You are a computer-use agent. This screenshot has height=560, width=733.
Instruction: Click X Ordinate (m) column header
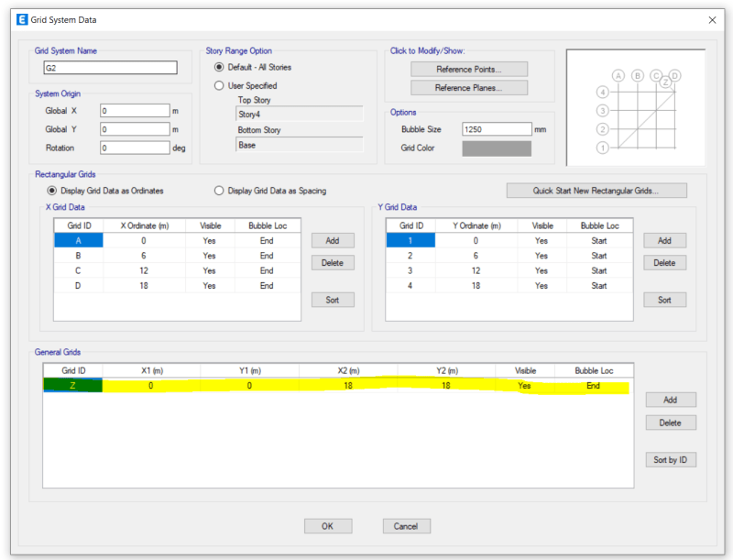pos(145,225)
